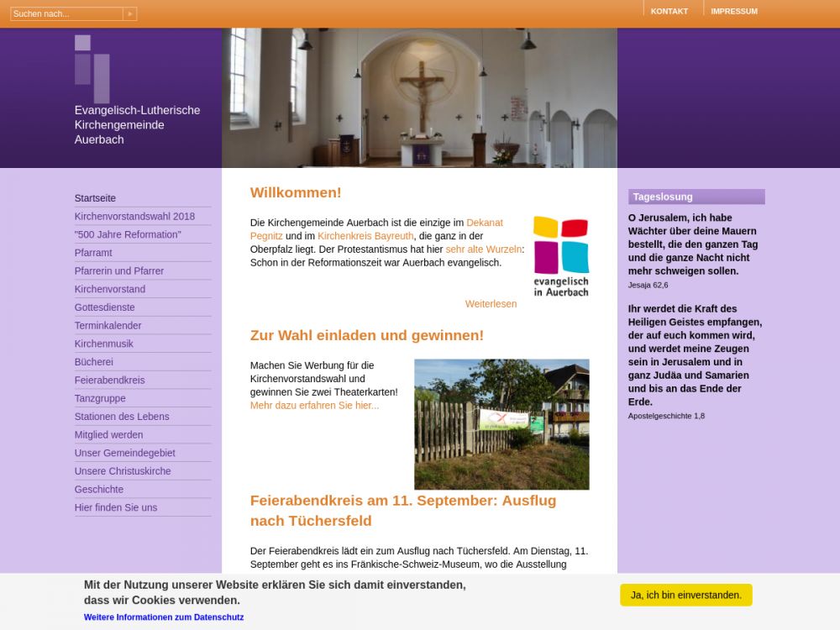Click the church interior header image
Image resolution: width=840 pixels, height=630 pixels.
pyautogui.click(x=419, y=97)
